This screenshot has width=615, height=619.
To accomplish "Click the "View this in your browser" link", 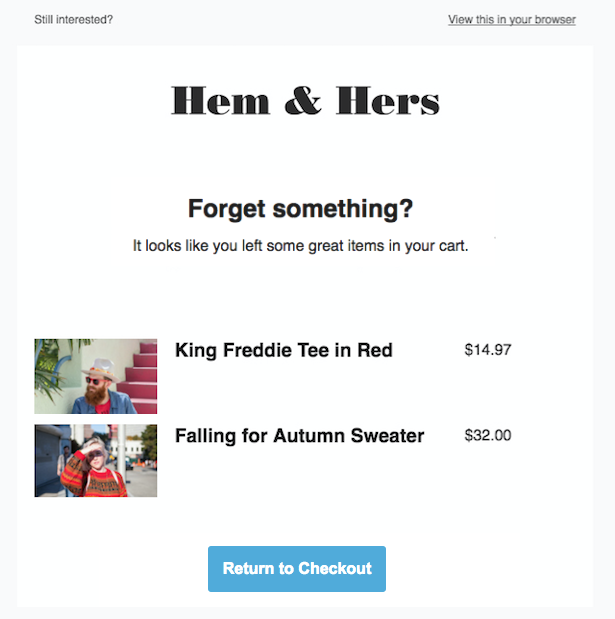I will [511, 20].
